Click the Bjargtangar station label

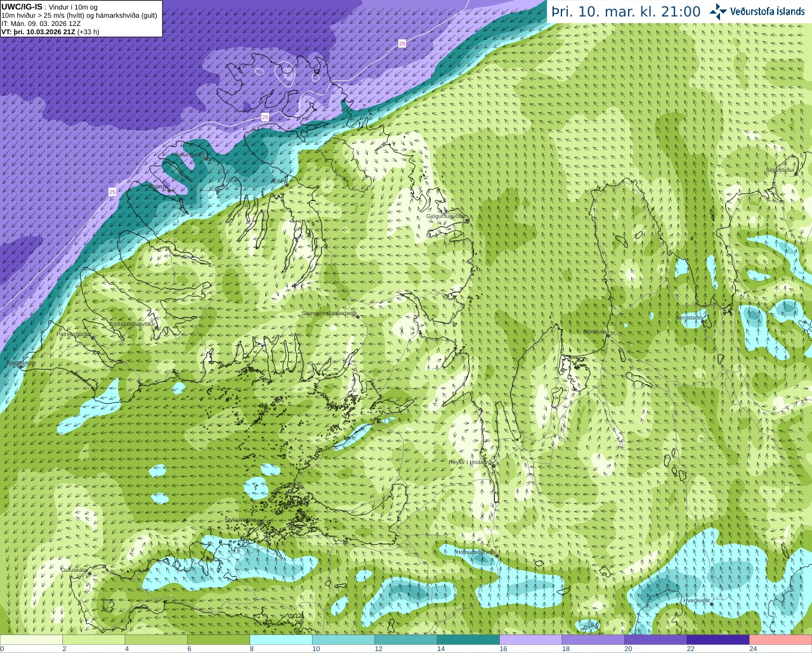(21, 363)
